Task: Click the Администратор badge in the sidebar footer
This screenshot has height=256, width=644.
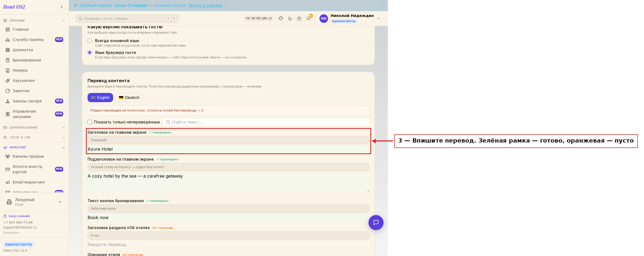Action: pyautogui.click(x=19, y=244)
